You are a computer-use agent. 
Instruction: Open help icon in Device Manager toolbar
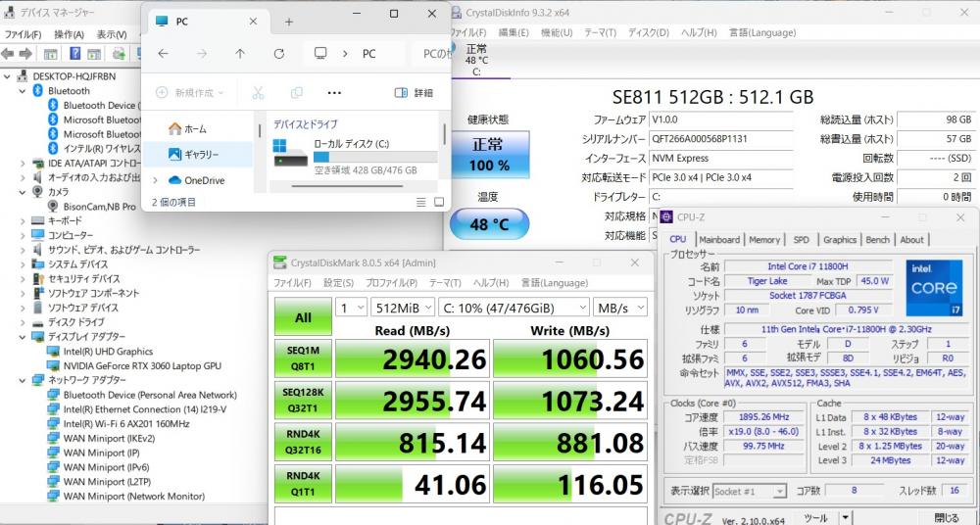coord(75,54)
